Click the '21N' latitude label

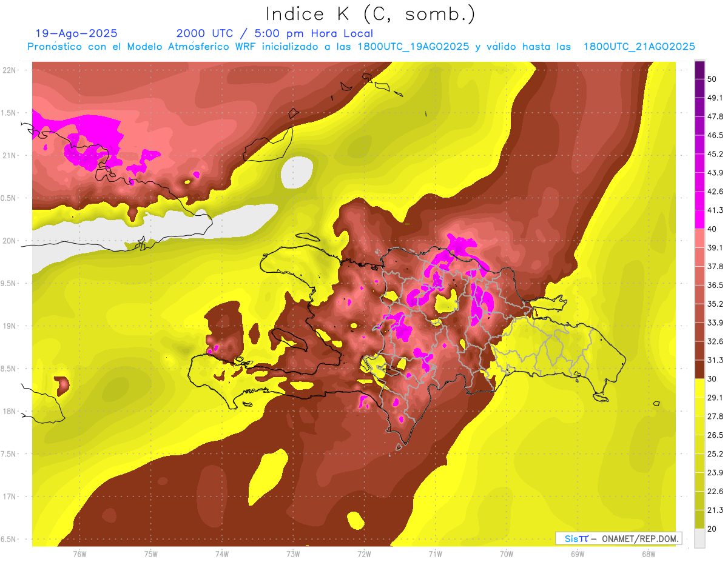pyautogui.click(x=10, y=156)
